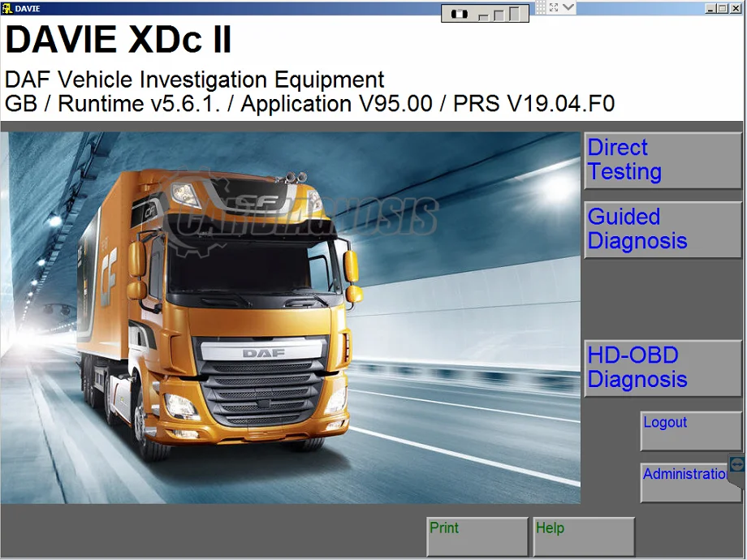Minimize the DAVIE window
The image size is (747, 560).
point(710,8)
